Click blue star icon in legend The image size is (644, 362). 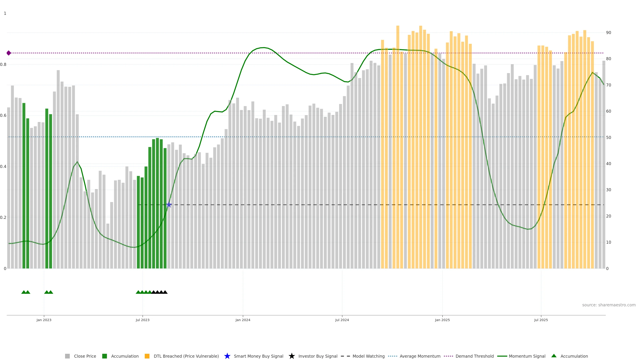point(227,356)
